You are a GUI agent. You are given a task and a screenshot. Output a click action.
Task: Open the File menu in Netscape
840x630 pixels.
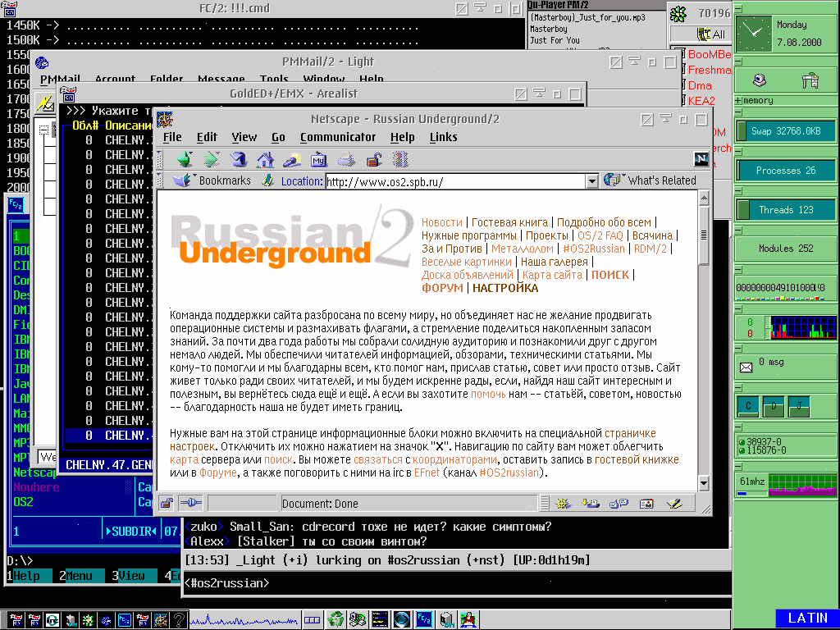[x=172, y=137]
